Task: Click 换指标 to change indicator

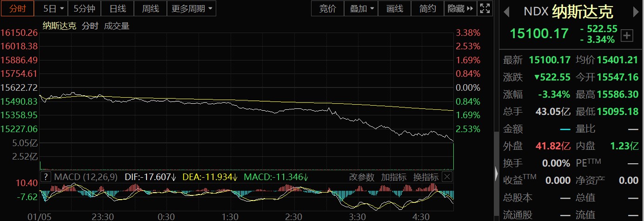Action: [x=425, y=177]
